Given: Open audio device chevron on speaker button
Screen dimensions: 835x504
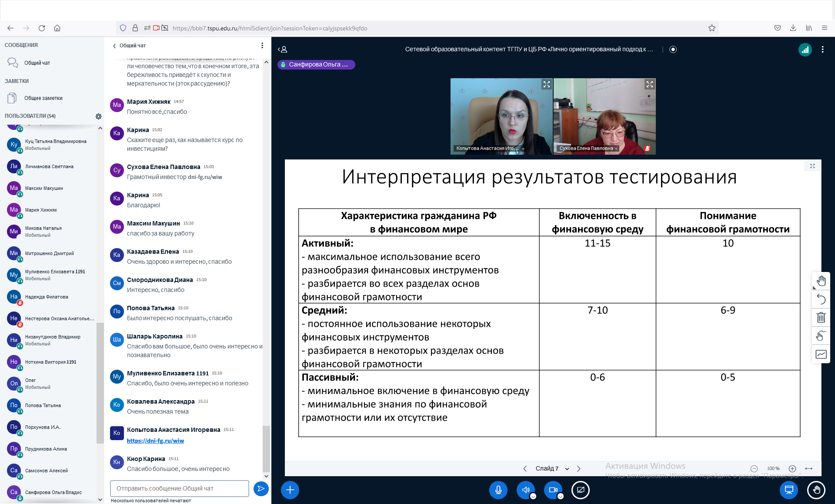Looking at the screenshot, I should 533,496.
